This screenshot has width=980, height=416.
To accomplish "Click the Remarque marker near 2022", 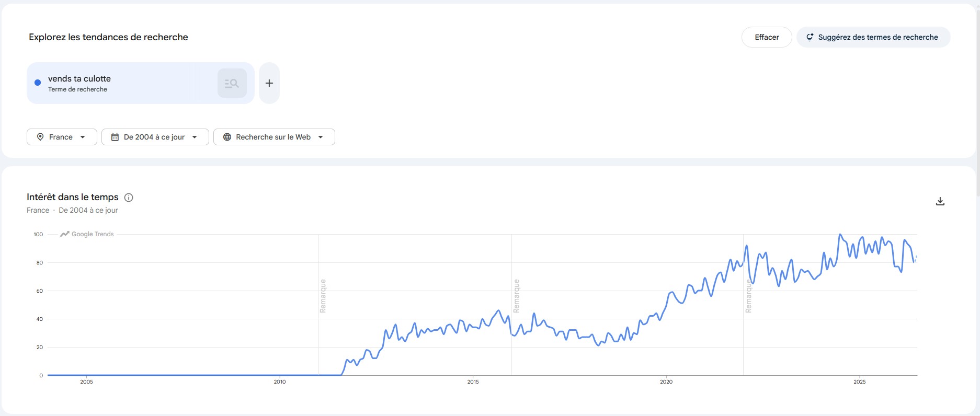I will click(x=748, y=296).
